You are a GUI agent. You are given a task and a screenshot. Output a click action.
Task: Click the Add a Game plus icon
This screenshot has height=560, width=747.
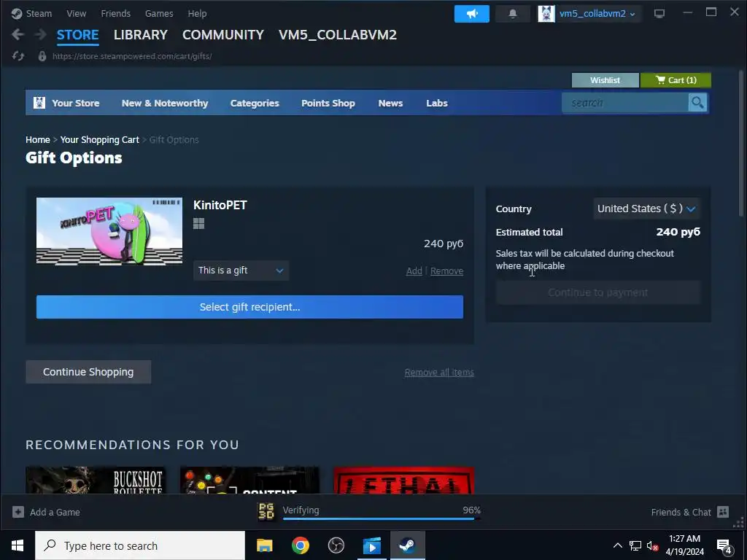(x=18, y=512)
